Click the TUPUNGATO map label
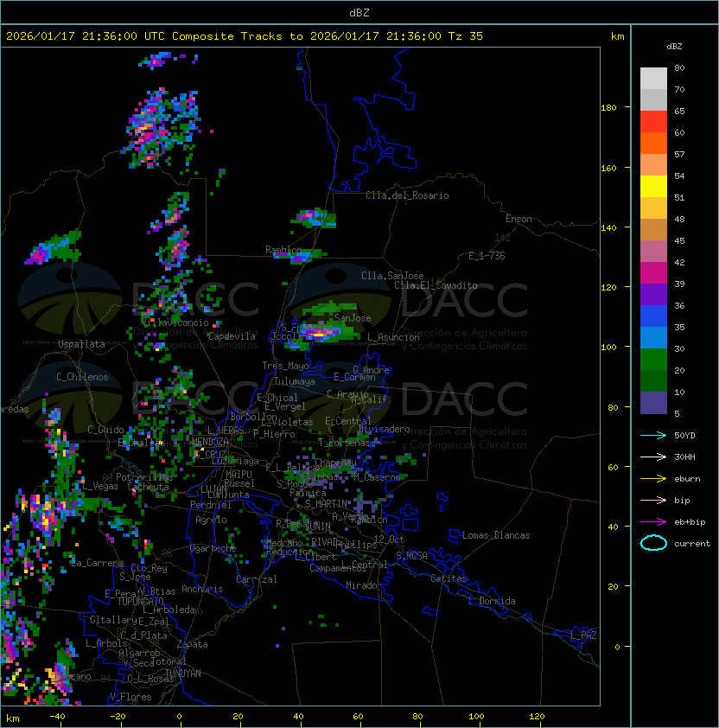Screen dimensions: 719x728 point(140,602)
